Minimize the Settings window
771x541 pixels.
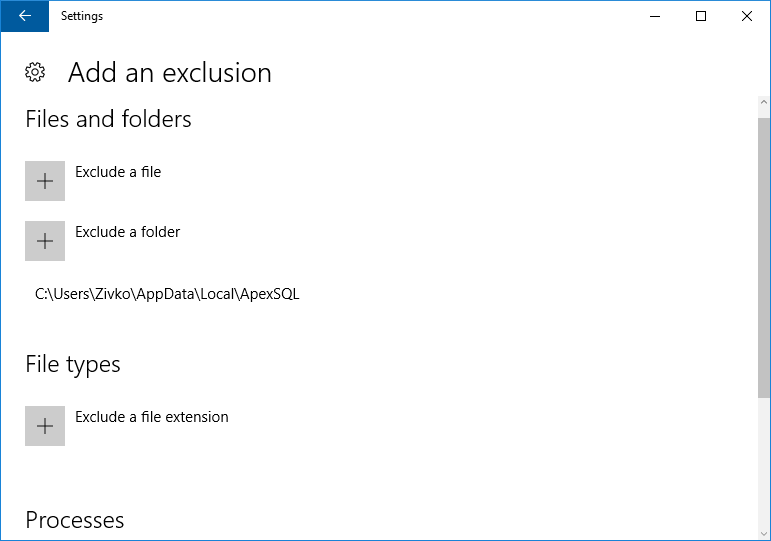(656, 16)
